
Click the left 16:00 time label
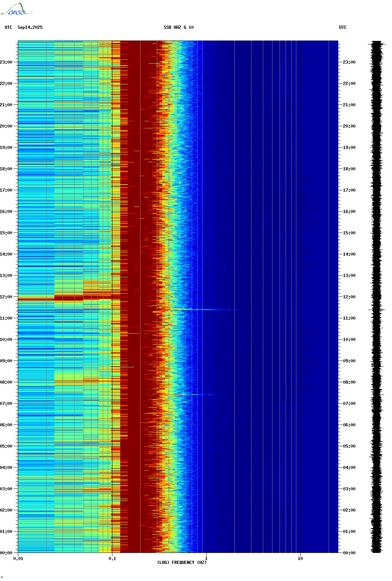(6, 212)
